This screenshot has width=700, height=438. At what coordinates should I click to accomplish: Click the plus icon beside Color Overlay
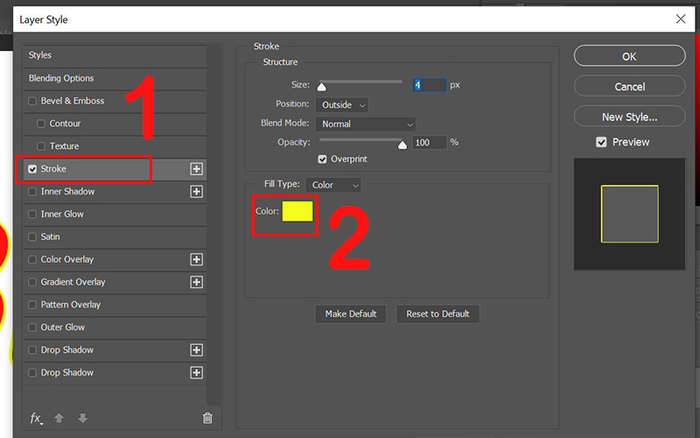(x=196, y=259)
